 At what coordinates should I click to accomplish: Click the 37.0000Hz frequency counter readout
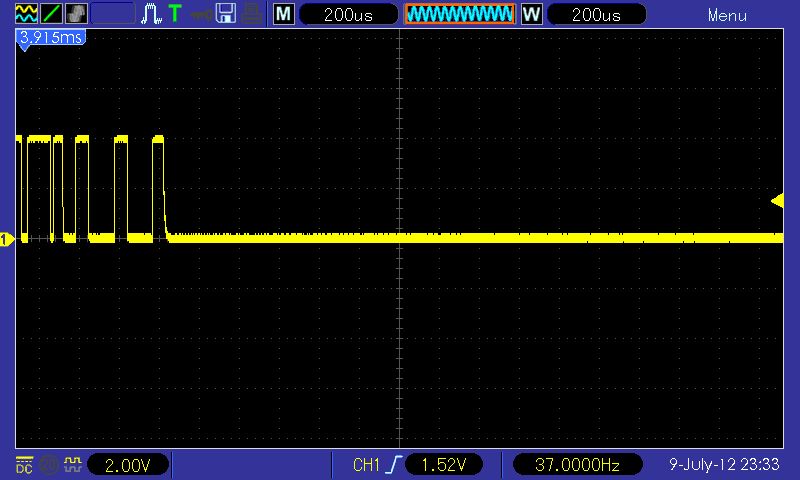click(577, 465)
